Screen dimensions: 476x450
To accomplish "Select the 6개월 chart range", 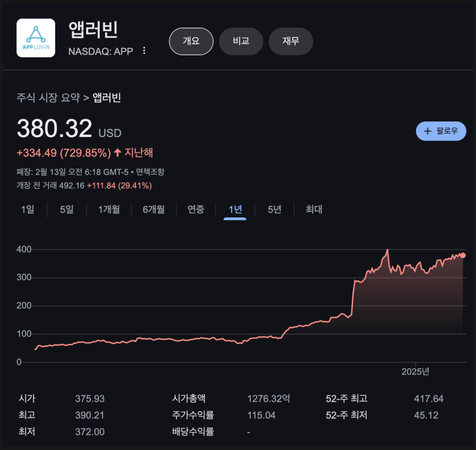I will (x=154, y=209).
